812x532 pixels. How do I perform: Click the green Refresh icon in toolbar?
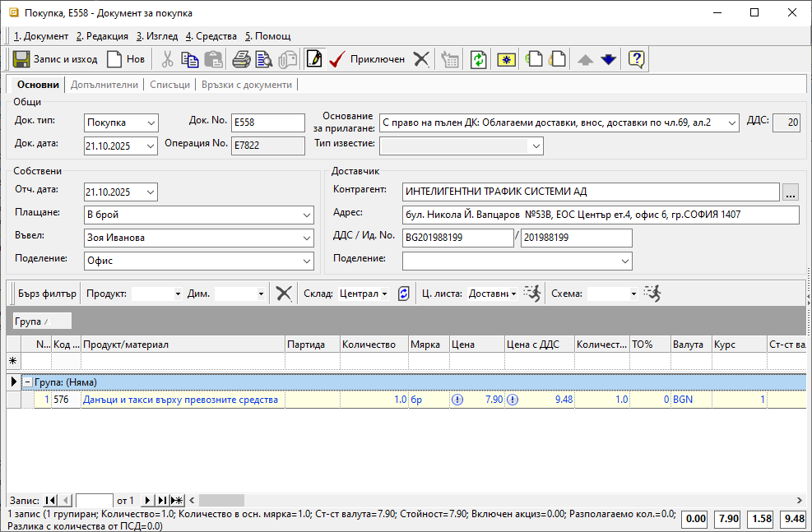[478, 59]
